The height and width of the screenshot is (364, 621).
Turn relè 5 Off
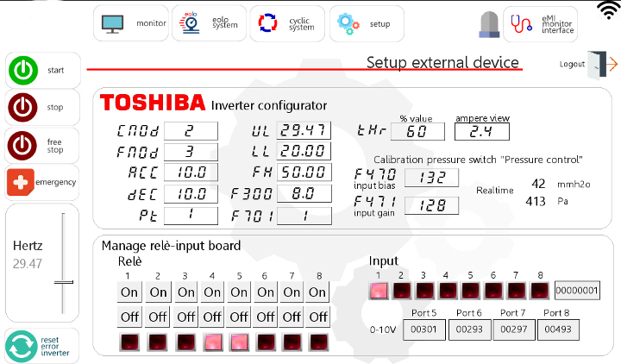(239, 317)
